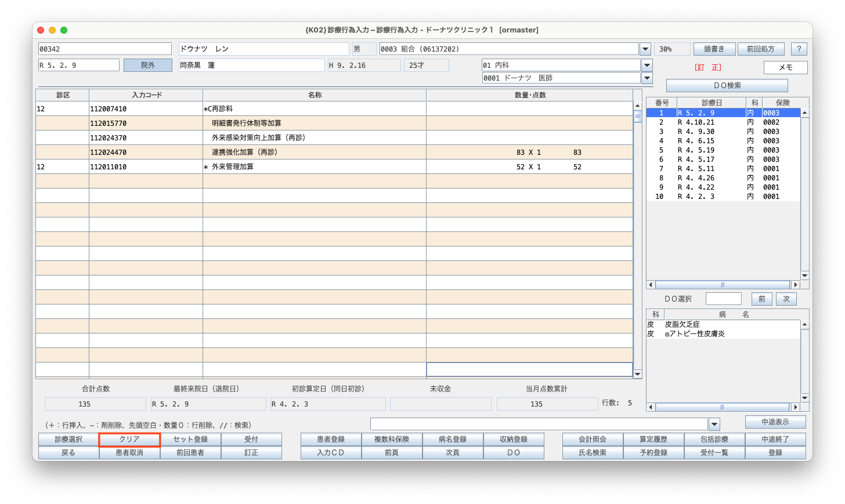
Task: Expand the 0001 ドーナツ 医師 dropdown
Action: point(647,78)
